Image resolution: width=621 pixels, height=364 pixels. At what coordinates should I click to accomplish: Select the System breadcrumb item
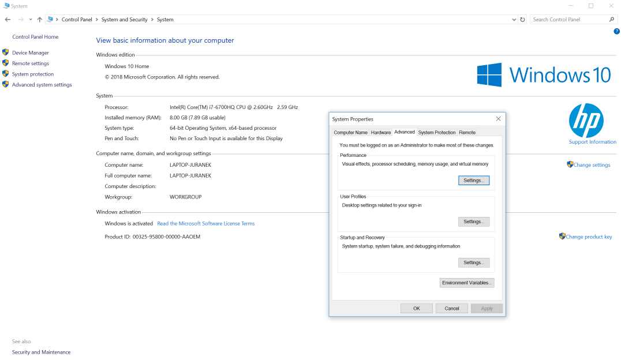tap(165, 20)
